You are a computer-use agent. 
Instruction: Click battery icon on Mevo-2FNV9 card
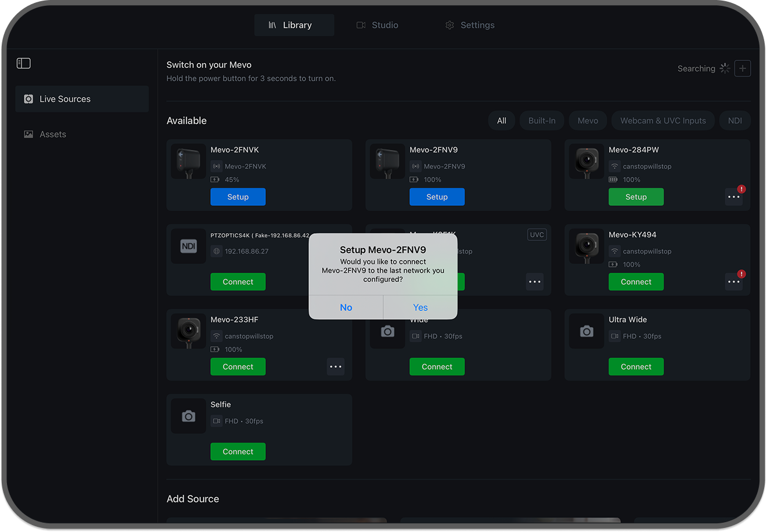(414, 180)
